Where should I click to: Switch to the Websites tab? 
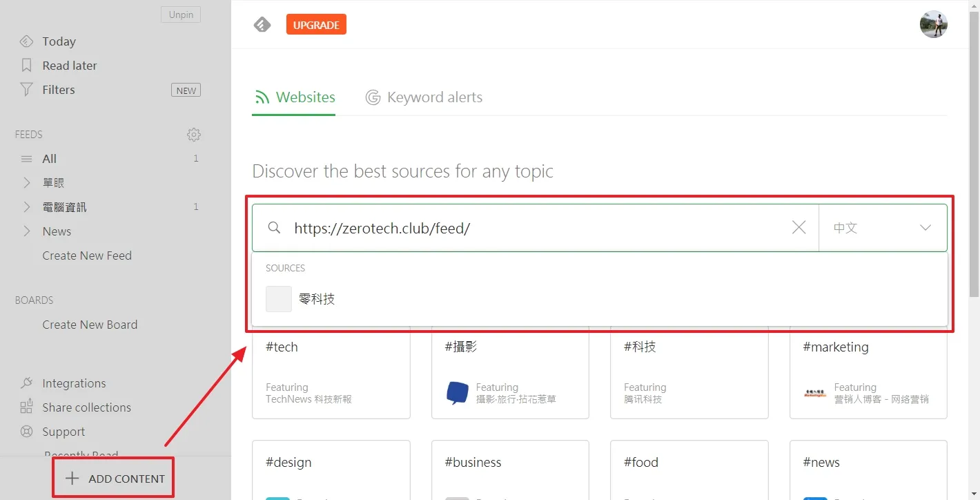coord(294,97)
